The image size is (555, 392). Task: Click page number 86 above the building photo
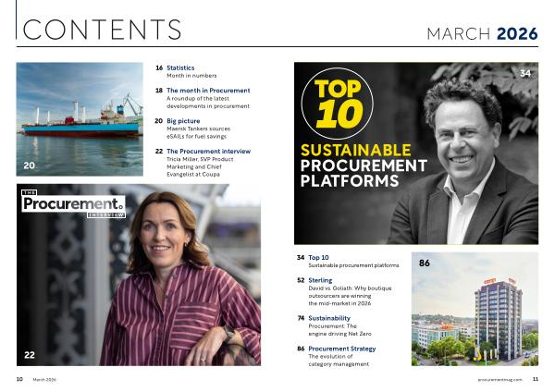pyautogui.click(x=425, y=263)
